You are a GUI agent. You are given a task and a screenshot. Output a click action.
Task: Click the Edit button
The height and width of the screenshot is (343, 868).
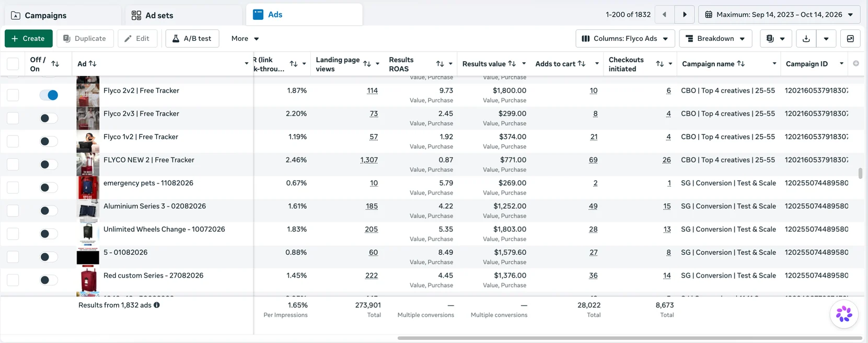point(137,38)
